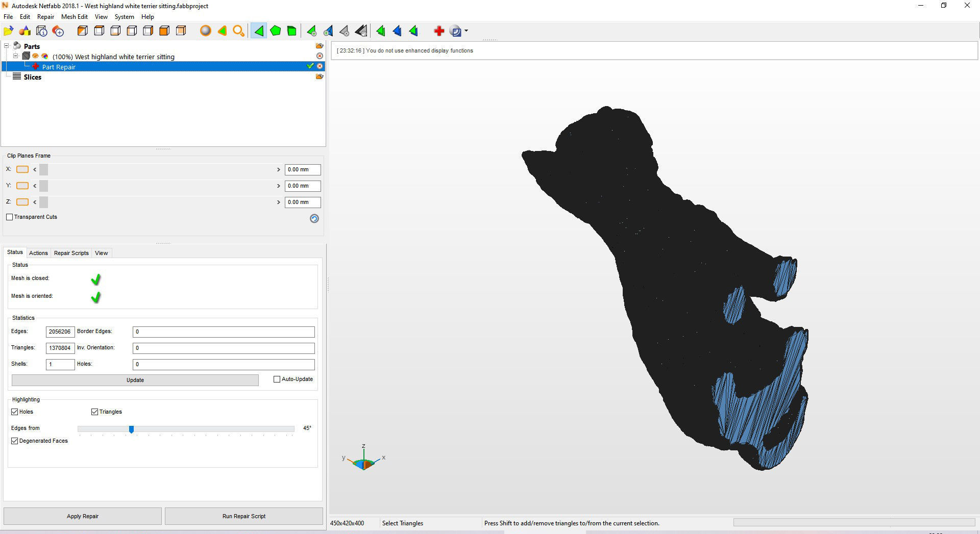The height and width of the screenshot is (534, 980).
Task: Uncheck the Triangles highlighting checkbox
Action: pos(94,412)
